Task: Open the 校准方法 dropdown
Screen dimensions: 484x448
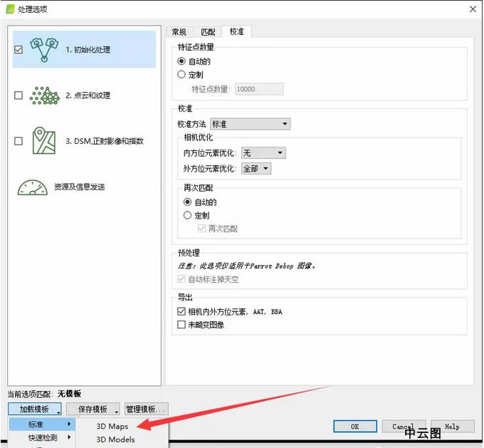Action: click(x=250, y=124)
